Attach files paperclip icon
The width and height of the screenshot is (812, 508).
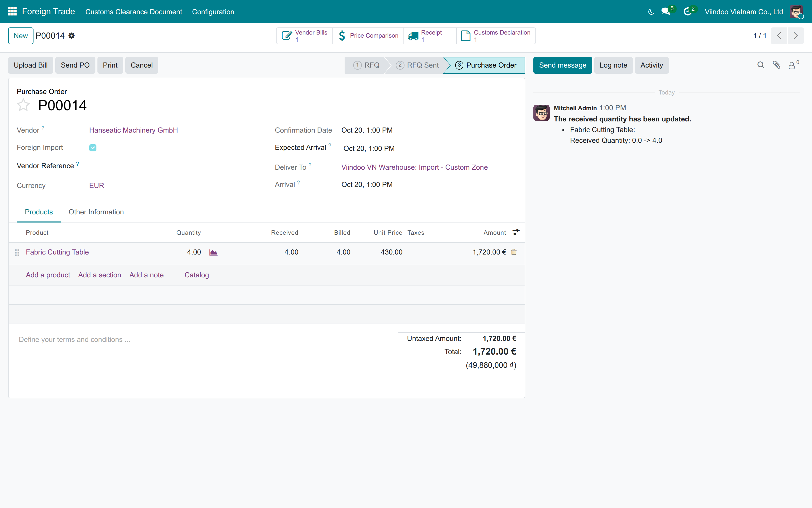coord(776,65)
